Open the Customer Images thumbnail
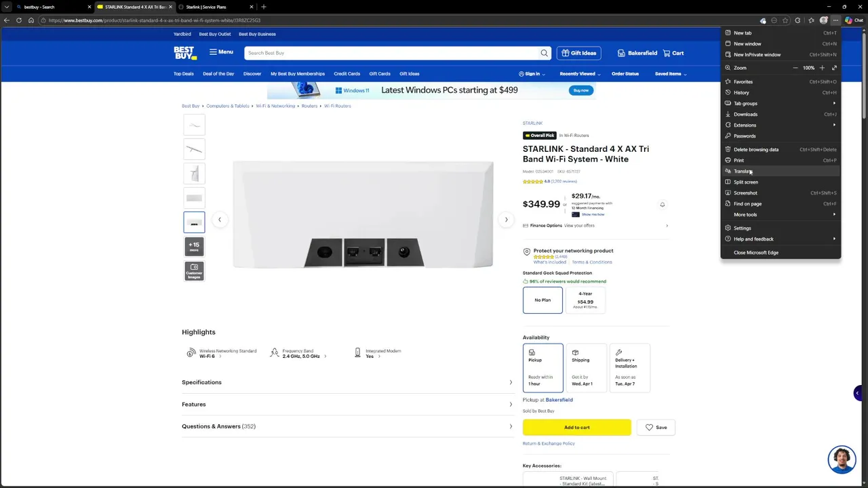This screenshot has width=868, height=488. 194,271
